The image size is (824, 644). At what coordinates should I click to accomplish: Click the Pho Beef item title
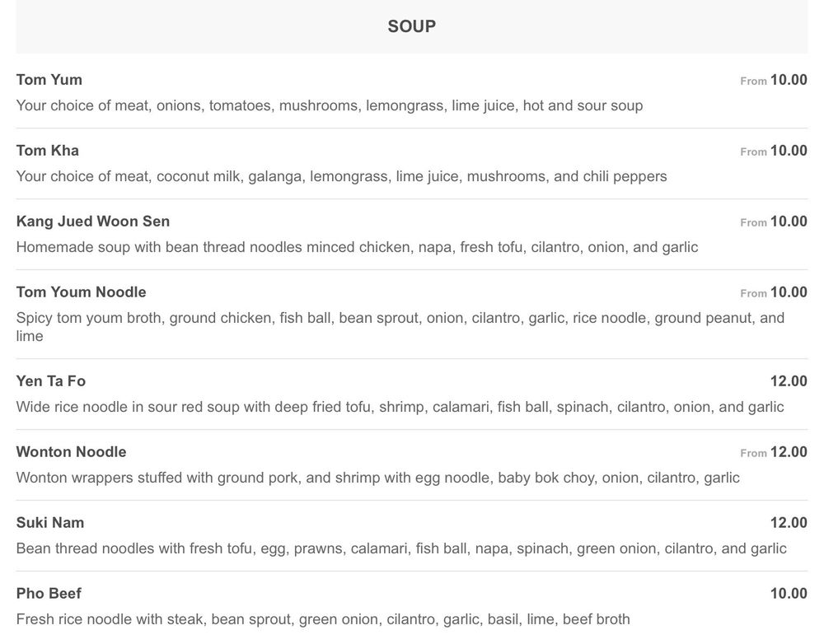click(49, 594)
